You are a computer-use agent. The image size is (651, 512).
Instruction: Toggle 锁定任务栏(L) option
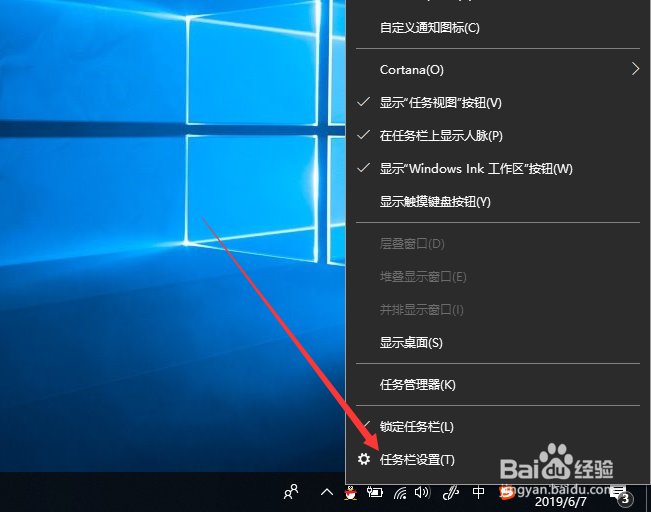click(x=497, y=426)
